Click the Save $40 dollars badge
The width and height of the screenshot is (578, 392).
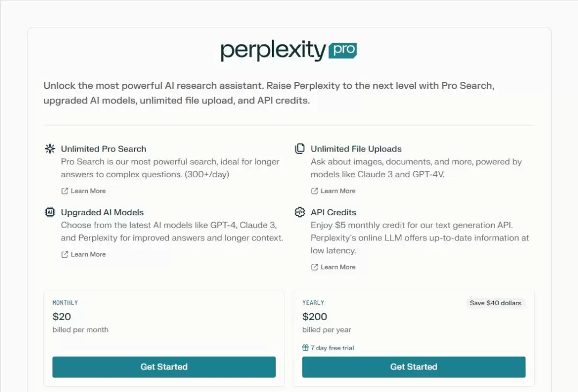coord(496,303)
